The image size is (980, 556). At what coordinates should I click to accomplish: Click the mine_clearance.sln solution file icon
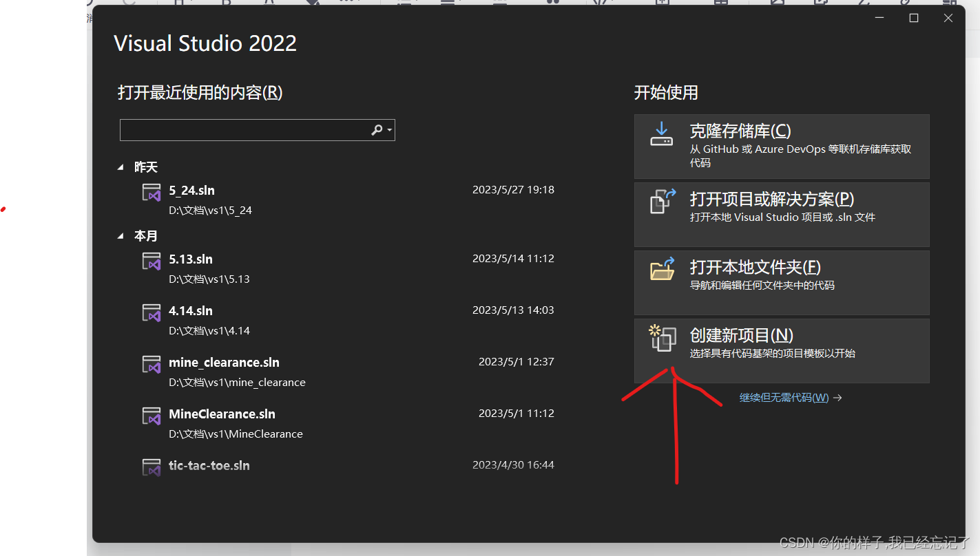[x=152, y=364]
